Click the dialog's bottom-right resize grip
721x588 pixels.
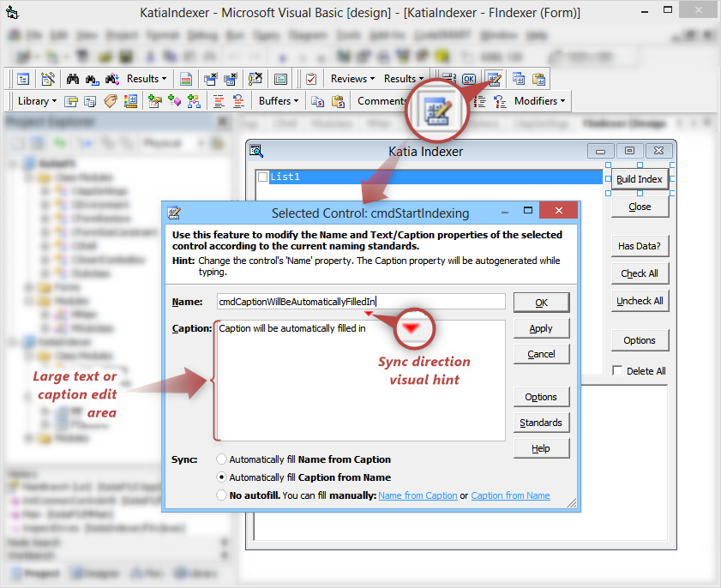tap(572, 503)
